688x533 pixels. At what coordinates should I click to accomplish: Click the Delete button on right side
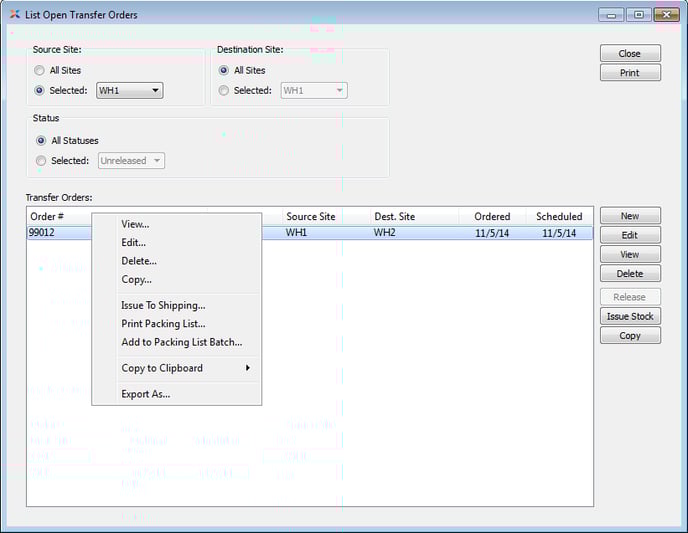[x=629, y=273]
